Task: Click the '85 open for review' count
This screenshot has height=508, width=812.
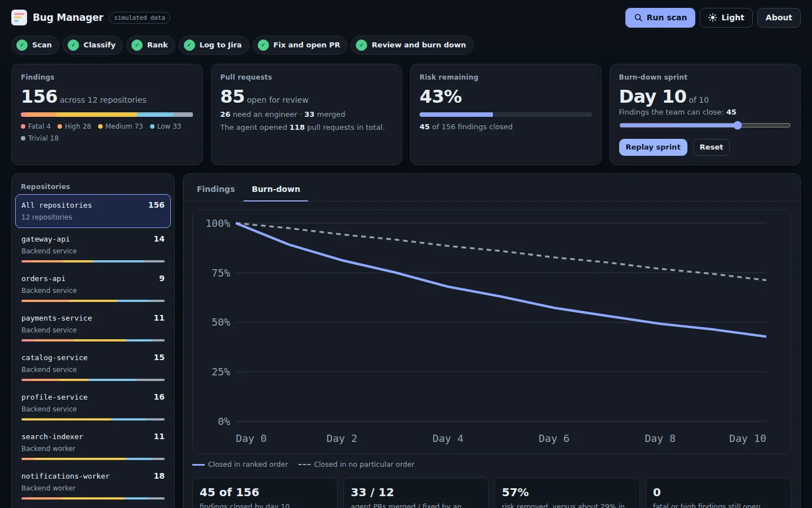Action: tap(264, 97)
